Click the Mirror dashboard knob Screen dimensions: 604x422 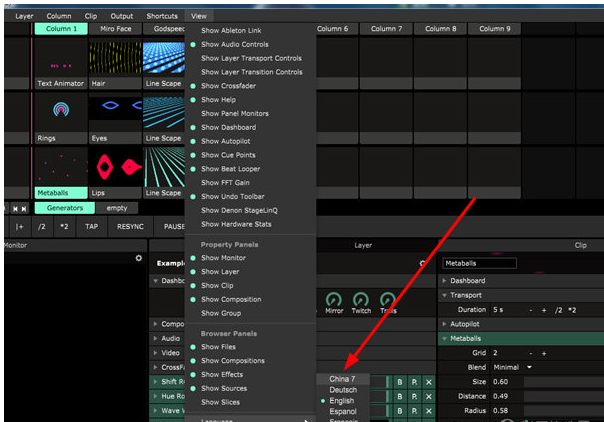(x=334, y=300)
